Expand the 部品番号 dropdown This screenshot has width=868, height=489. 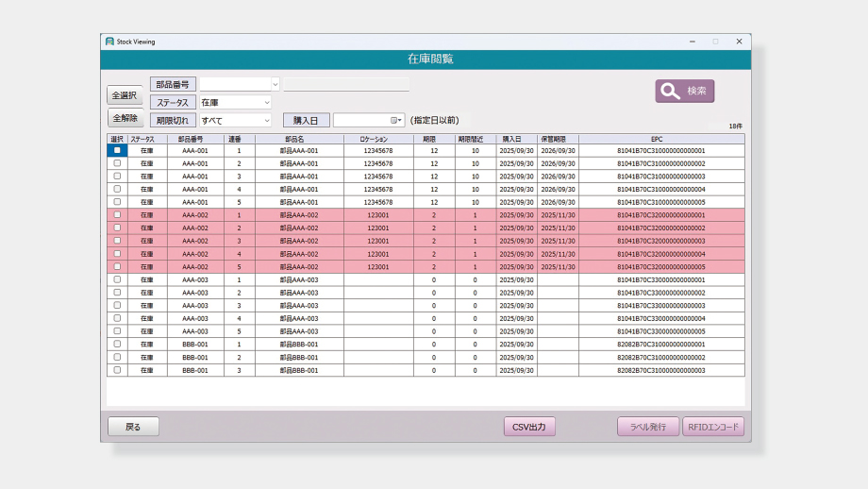(275, 84)
